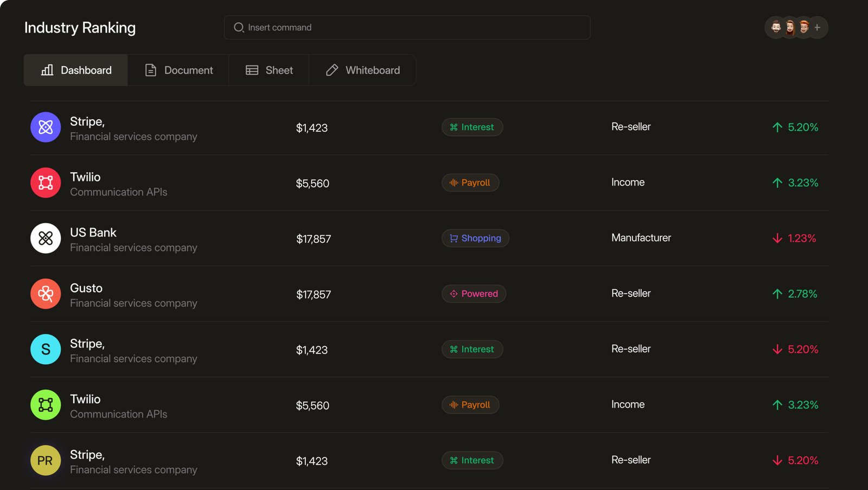The height and width of the screenshot is (490, 868).
Task: Click the white US Bank logo
Action: [x=46, y=238]
